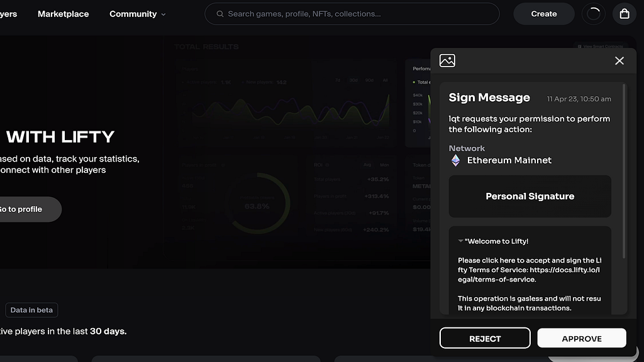644x362 pixels.
Task: Click the Ethereum Mainnet label
Action: 509,160
